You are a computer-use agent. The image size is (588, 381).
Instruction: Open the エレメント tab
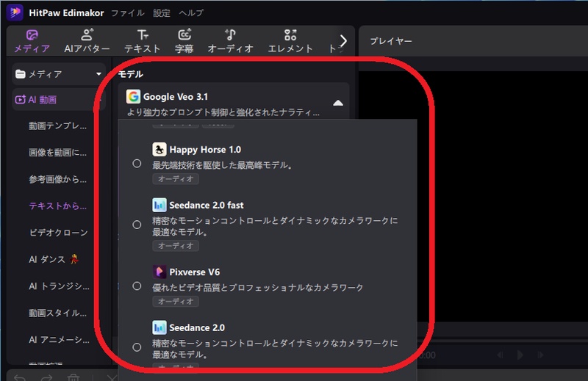(290, 41)
